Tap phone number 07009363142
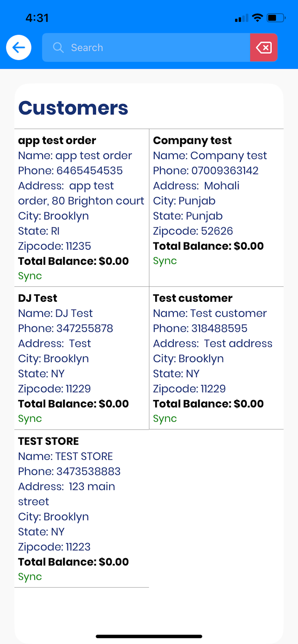Image resolution: width=298 pixels, height=644 pixels. click(x=225, y=171)
